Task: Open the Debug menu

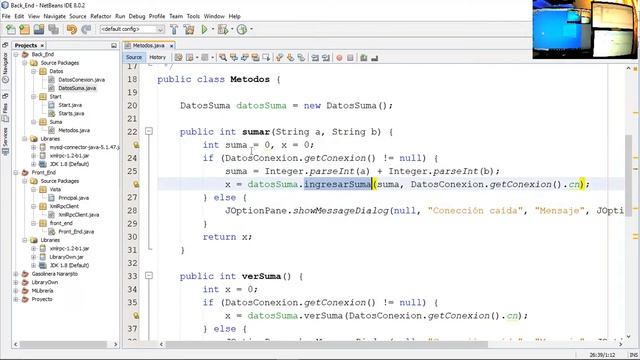Action: coord(137,16)
